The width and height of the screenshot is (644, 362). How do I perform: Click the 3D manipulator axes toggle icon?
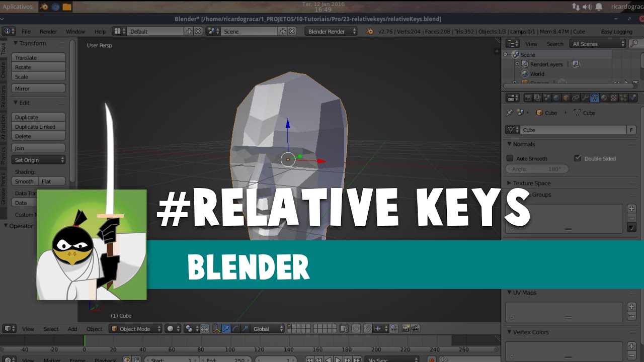pyautogui.click(x=217, y=329)
